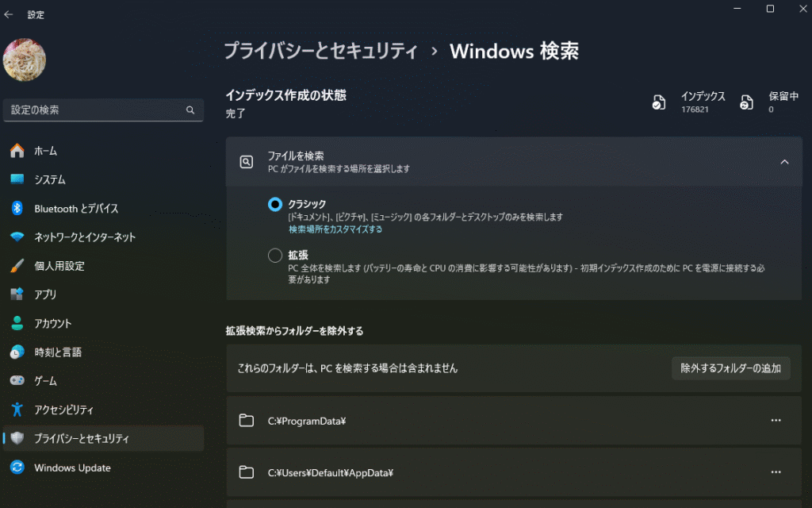812x508 pixels.
Task: Select the 拡張 radio button
Action: [x=275, y=255]
